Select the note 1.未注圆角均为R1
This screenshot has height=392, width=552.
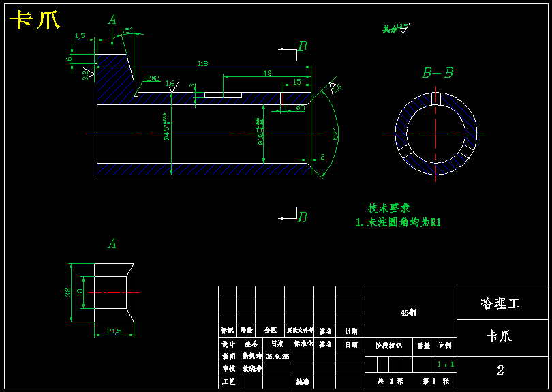pyautogui.click(x=398, y=222)
